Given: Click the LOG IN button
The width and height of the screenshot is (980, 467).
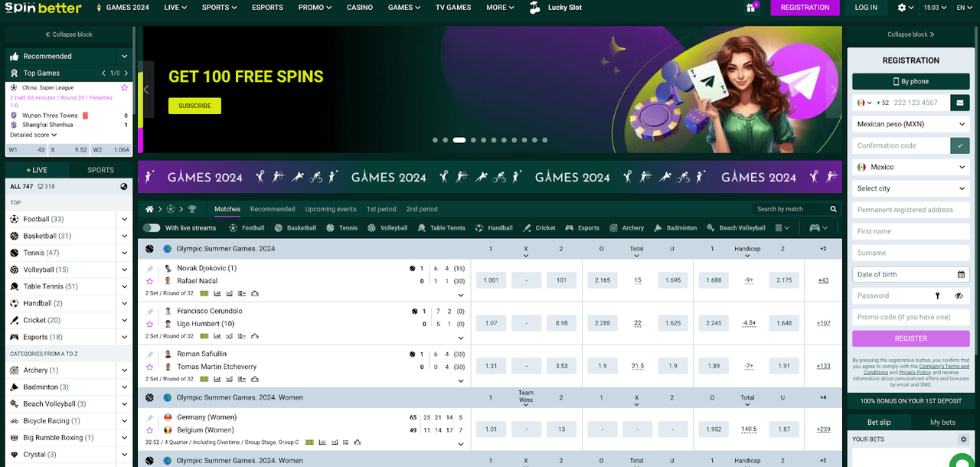Looking at the screenshot, I should point(866,8).
